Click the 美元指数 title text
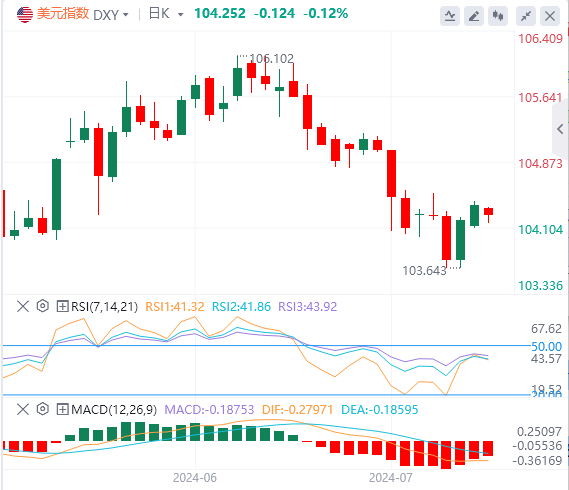The height and width of the screenshot is (490, 569). click(63, 14)
